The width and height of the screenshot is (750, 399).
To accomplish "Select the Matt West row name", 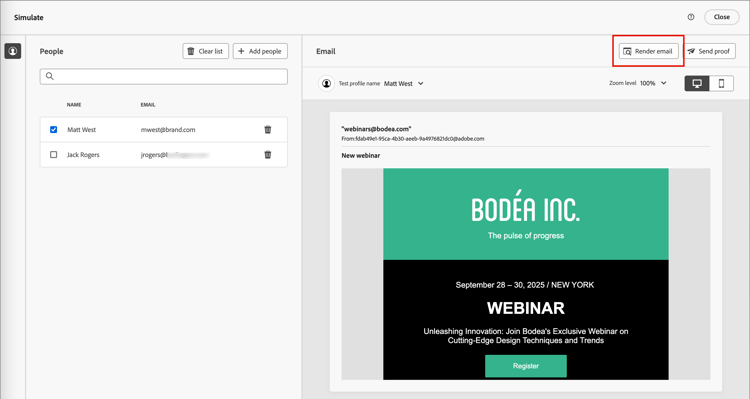I will 81,130.
